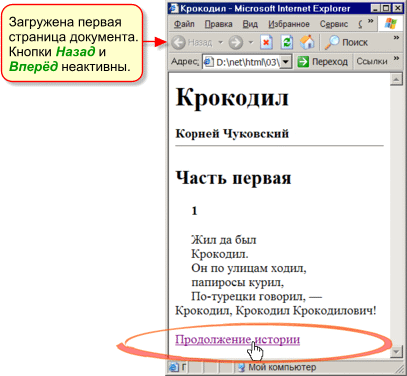Open the Forward history dropdown arrow
This screenshot has height=376, width=407.
pyautogui.click(x=251, y=43)
